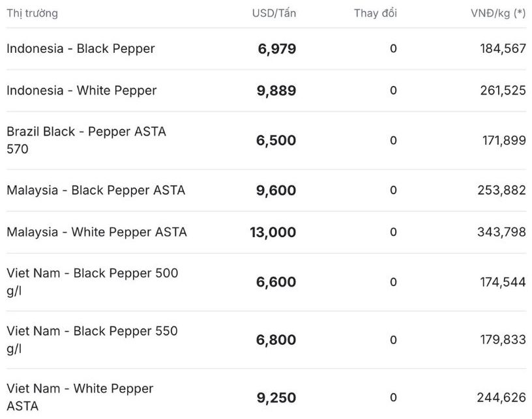The image size is (532, 419).
Task: Select the Indonesia - White Pepper market name
Action: [81, 91]
